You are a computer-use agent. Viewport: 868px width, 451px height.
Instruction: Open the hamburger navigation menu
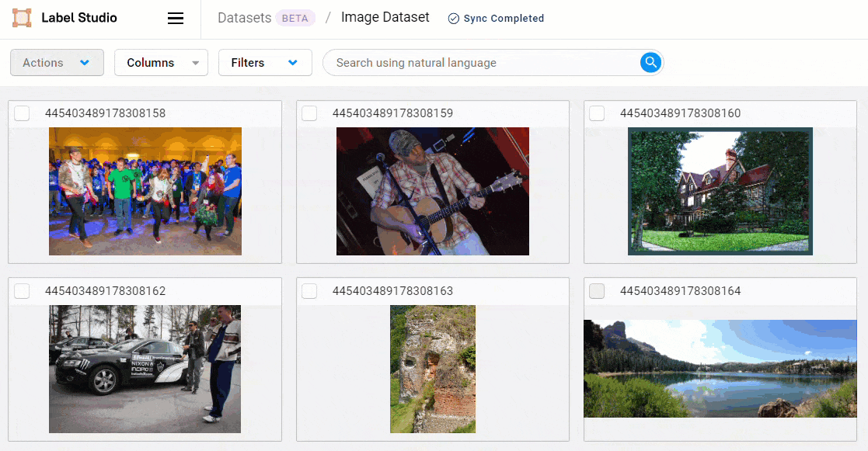point(176,19)
